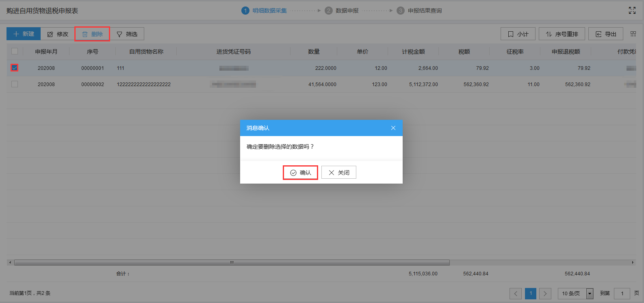
Task: Click the 计税金额 column header
Action: coord(414,52)
